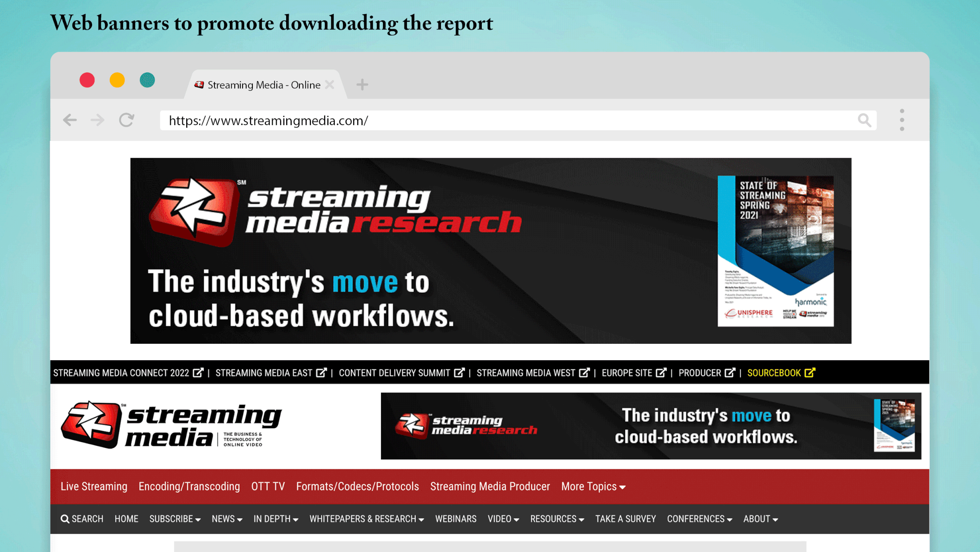Open the Subscribe dropdown menu
Viewport: 980px width, 552px height.
175,519
